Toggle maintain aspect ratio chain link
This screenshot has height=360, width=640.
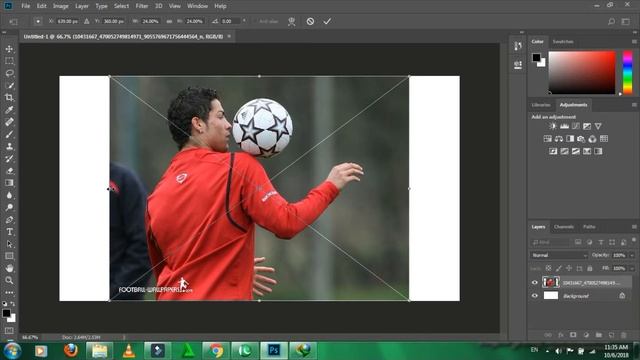[x=169, y=21]
